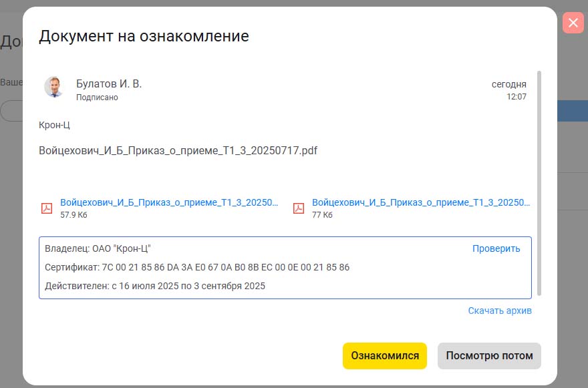Choose the Посмотрю потом button
Image resolution: width=588 pixels, height=388 pixels.
(x=489, y=356)
